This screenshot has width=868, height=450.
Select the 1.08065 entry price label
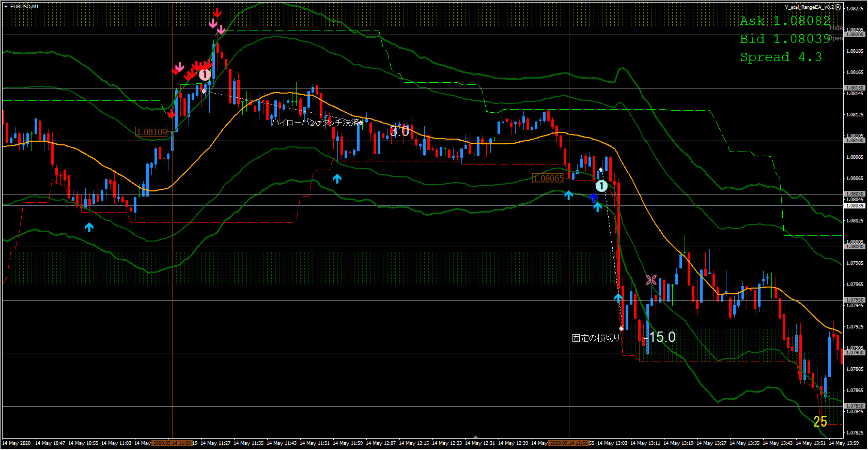point(549,178)
